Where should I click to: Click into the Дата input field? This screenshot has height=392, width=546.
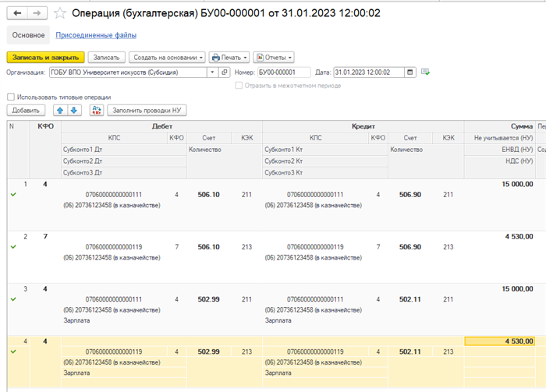tap(369, 72)
